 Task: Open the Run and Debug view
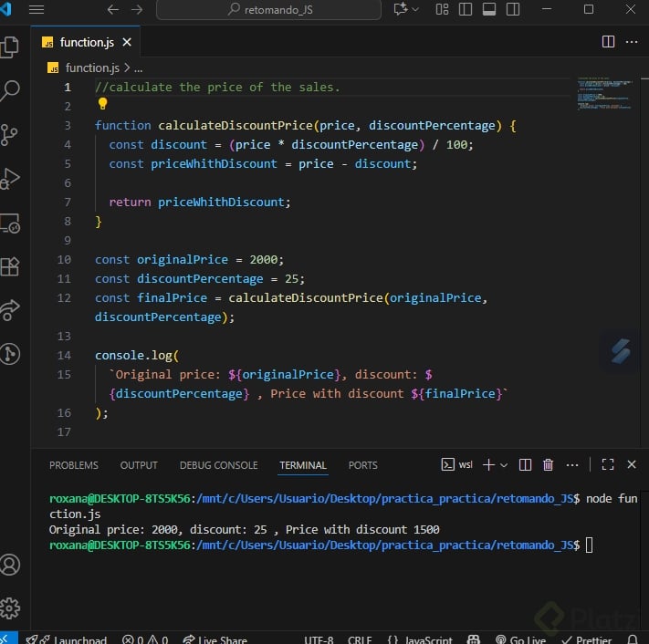pos(10,179)
